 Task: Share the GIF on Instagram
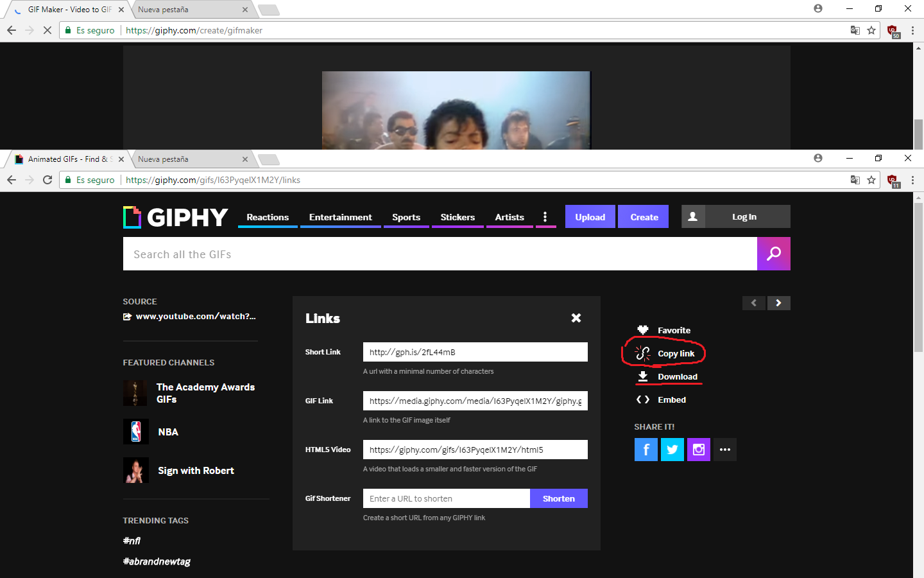(699, 450)
